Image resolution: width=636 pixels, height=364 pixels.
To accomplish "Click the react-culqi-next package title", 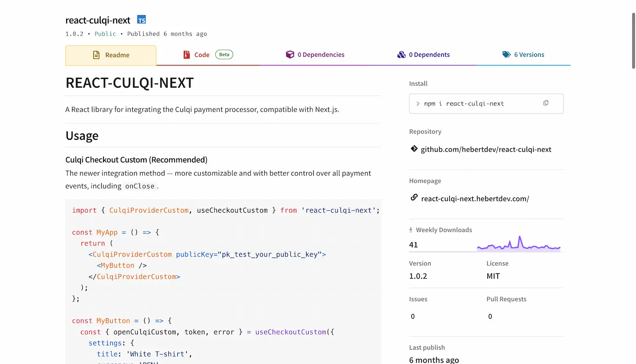I will click(98, 20).
